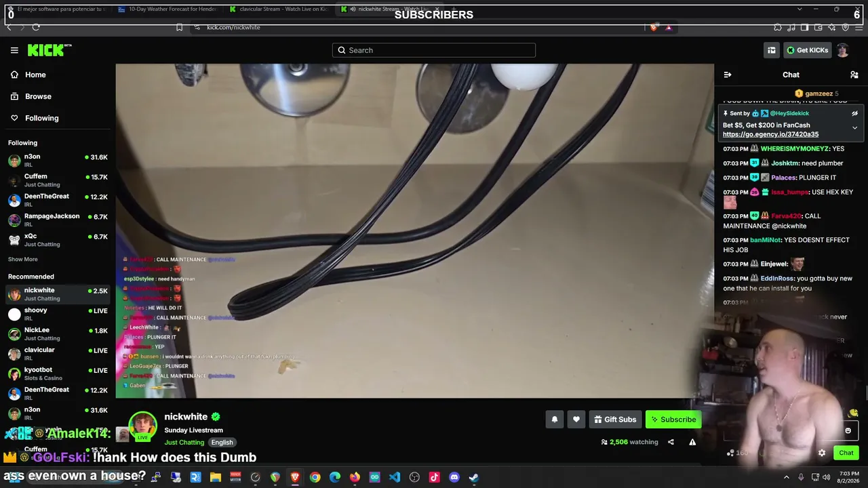Click the Palaces chat username
Viewport: 868px width, 488px height.
tap(783, 178)
